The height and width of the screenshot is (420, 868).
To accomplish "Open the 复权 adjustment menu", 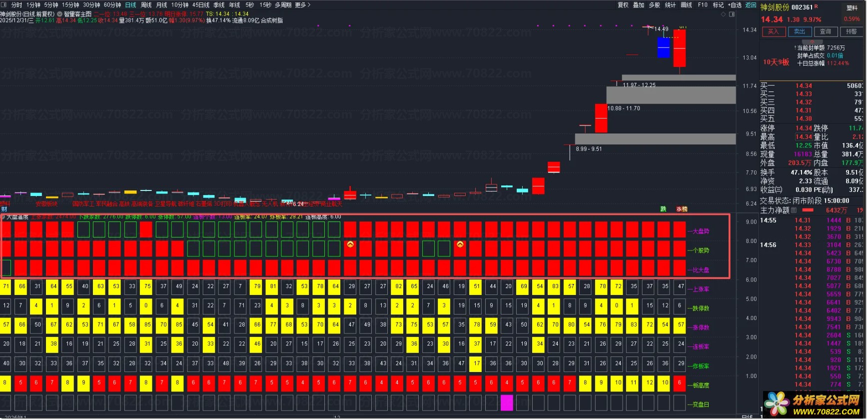I will click(623, 4).
